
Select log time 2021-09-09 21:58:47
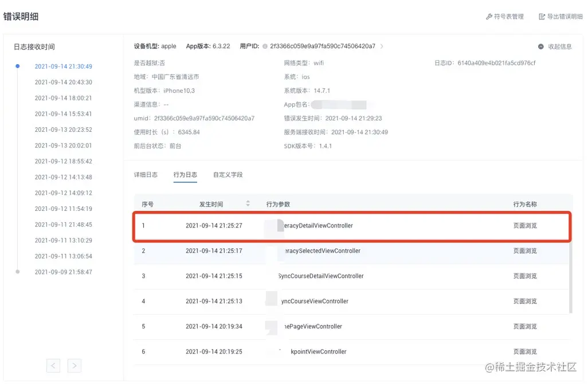(x=64, y=272)
